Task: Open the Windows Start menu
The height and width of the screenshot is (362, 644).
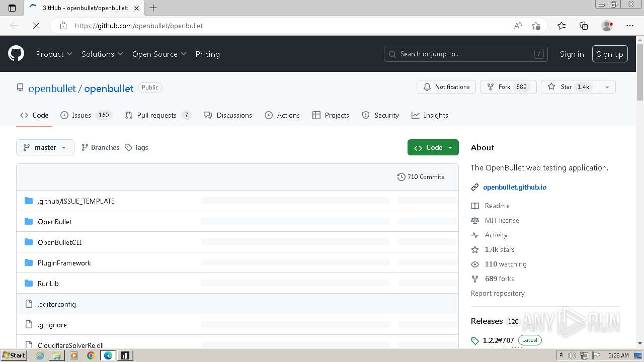Action: pyautogui.click(x=14, y=355)
